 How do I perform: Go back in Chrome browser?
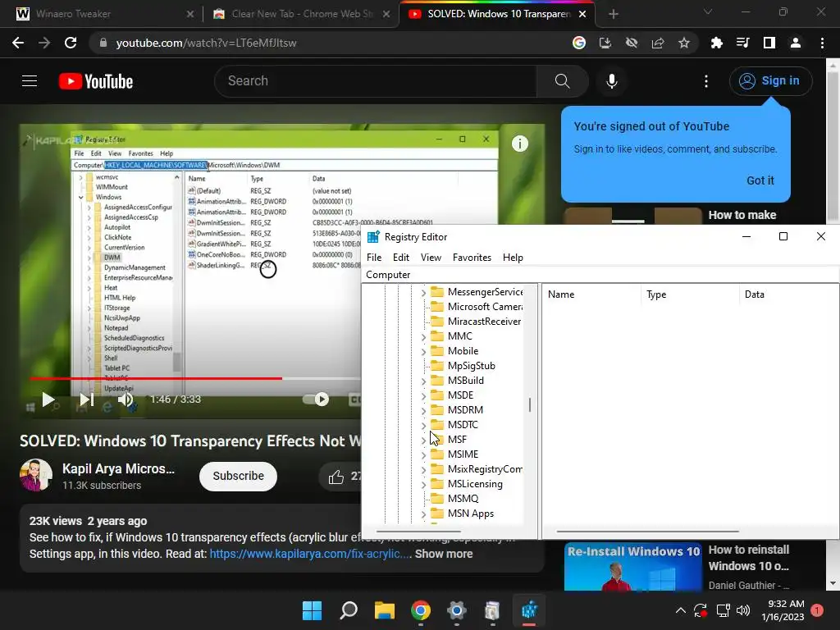coord(18,43)
